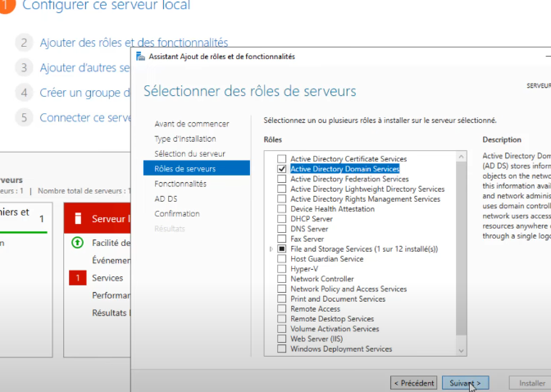Select the Web Server (IIS) role label
This screenshot has height=392, width=551.
coord(316,339)
